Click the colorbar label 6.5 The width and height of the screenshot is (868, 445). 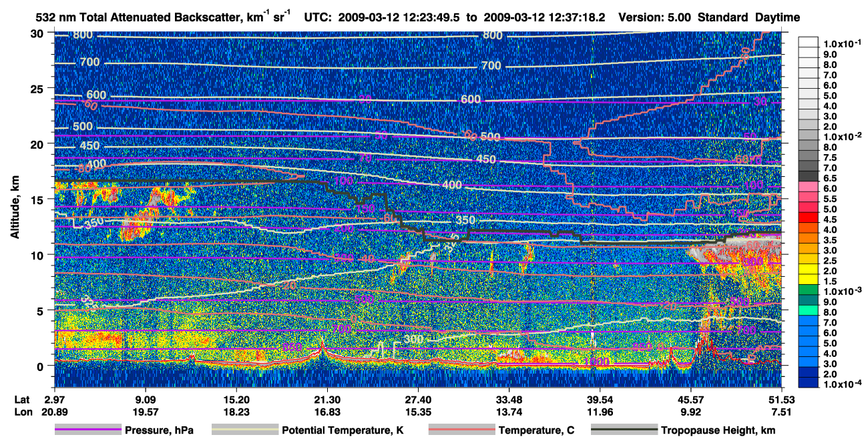(x=830, y=178)
